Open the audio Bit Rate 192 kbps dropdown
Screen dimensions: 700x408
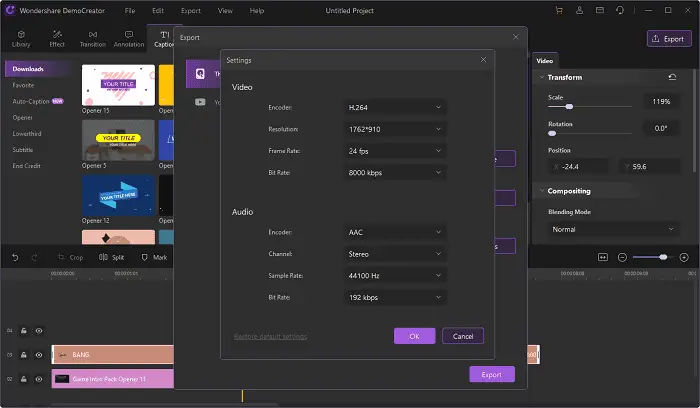(395, 297)
